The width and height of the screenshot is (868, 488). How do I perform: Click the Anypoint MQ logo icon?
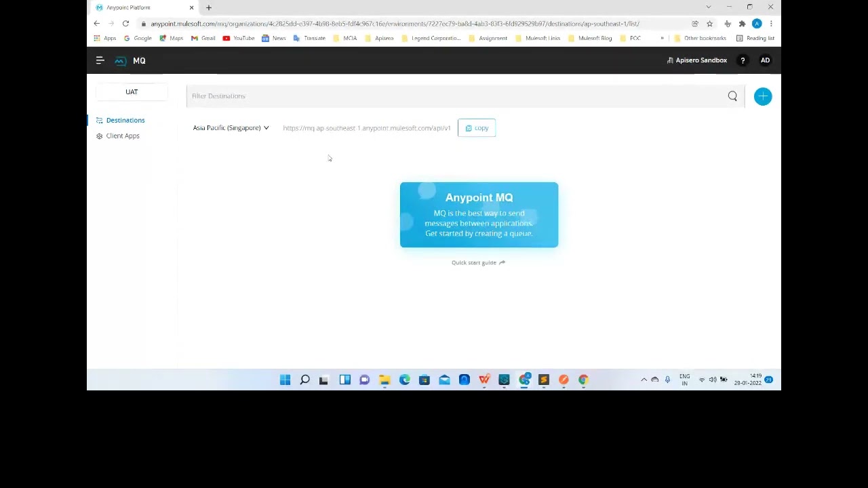120,60
